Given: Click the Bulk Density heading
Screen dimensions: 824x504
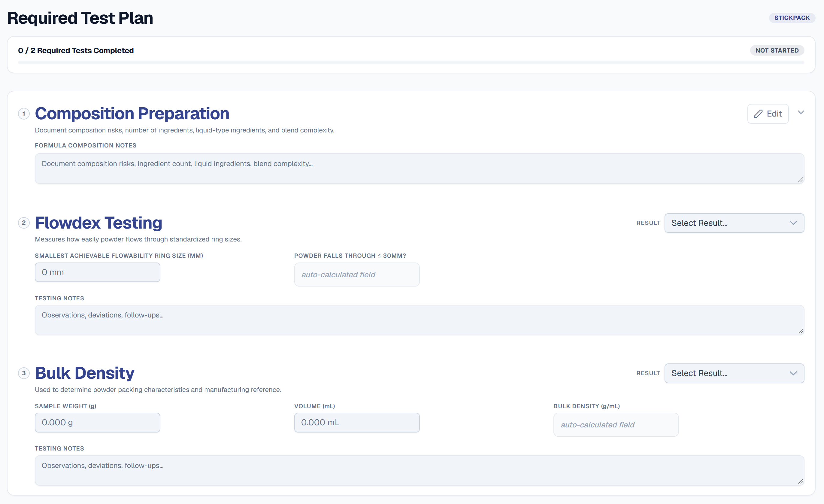Looking at the screenshot, I should [x=85, y=373].
